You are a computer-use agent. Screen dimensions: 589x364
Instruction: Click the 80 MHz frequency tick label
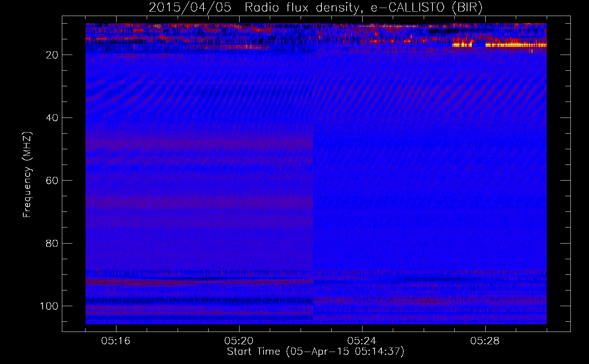tap(52, 244)
